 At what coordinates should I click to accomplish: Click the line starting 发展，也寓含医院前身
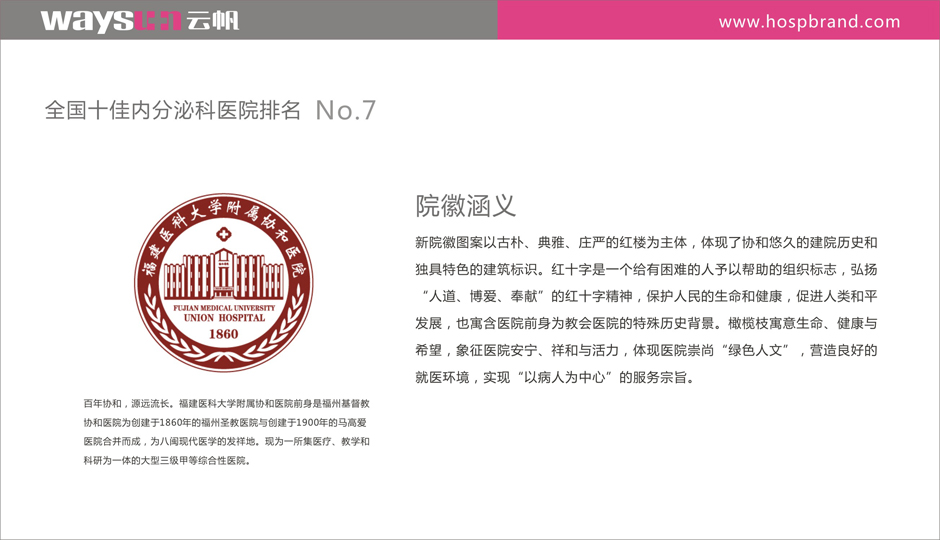[646, 324]
